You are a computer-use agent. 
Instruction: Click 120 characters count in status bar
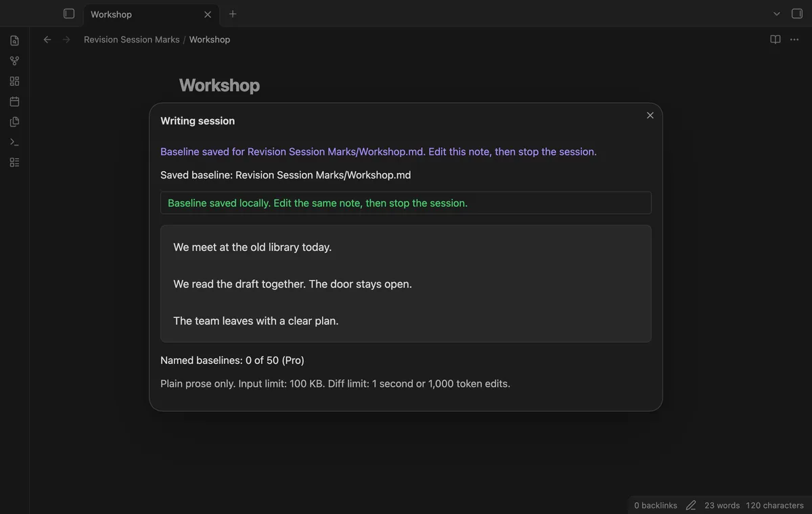(x=775, y=505)
